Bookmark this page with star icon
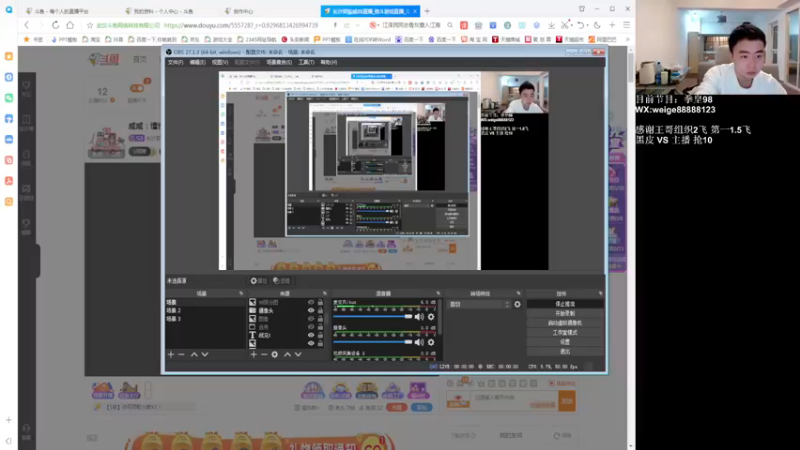The height and width of the screenshot is (450, 800). (x=90, y=25)
